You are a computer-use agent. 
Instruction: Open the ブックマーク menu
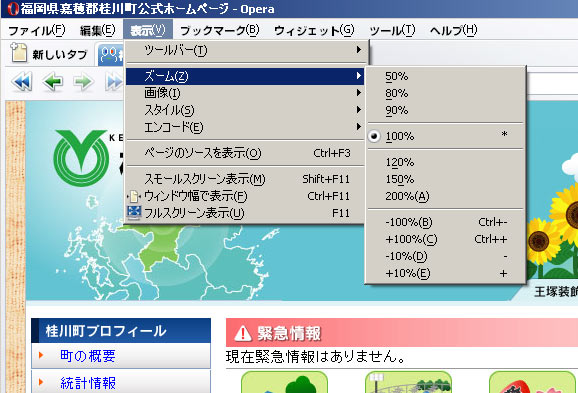(220, 30)
